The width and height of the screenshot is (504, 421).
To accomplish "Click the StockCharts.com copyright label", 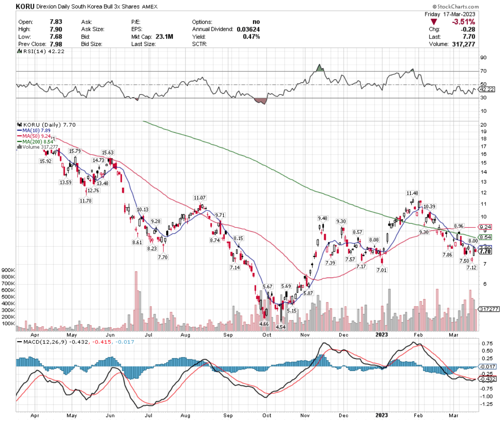I will [455, 7].
